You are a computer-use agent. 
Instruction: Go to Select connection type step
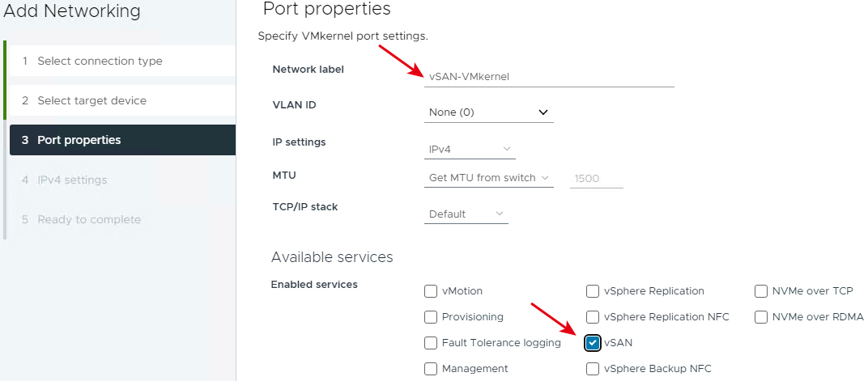tap(100, 61)
